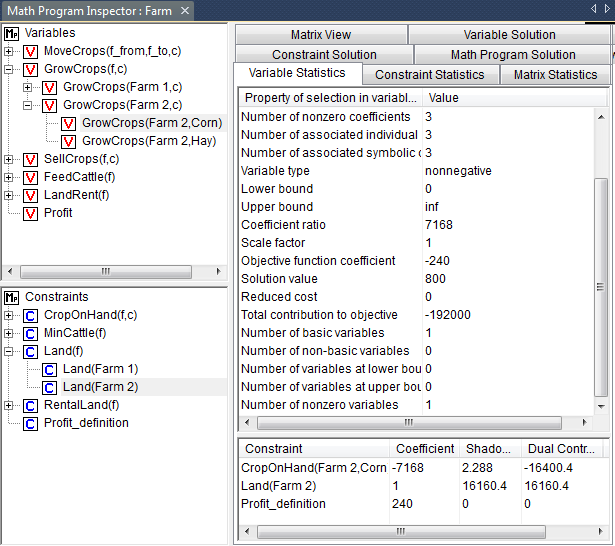Collapse the Land(f) constraint node
Screen dimensions: 615x546
8,351
